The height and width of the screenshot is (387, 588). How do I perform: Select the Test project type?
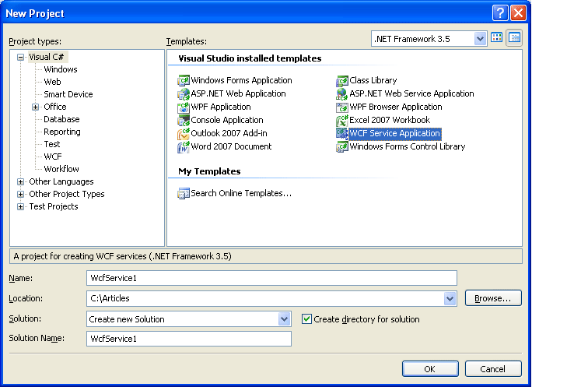tap(52, 144)
